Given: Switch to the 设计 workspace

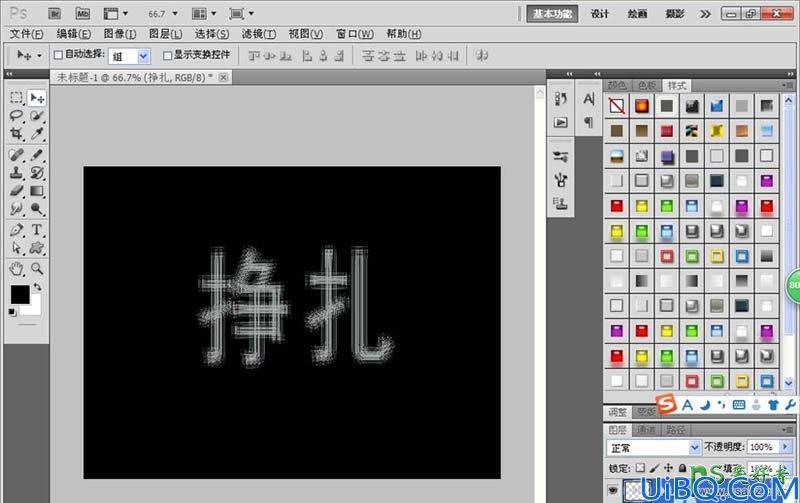Looking at the screenshot, I should (599, 14).
